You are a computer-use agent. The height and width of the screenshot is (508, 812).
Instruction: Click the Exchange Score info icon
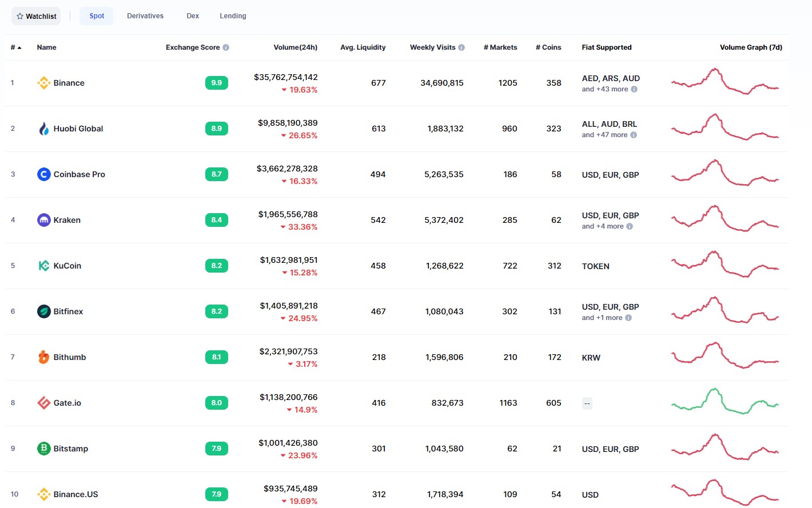(226, 47)
